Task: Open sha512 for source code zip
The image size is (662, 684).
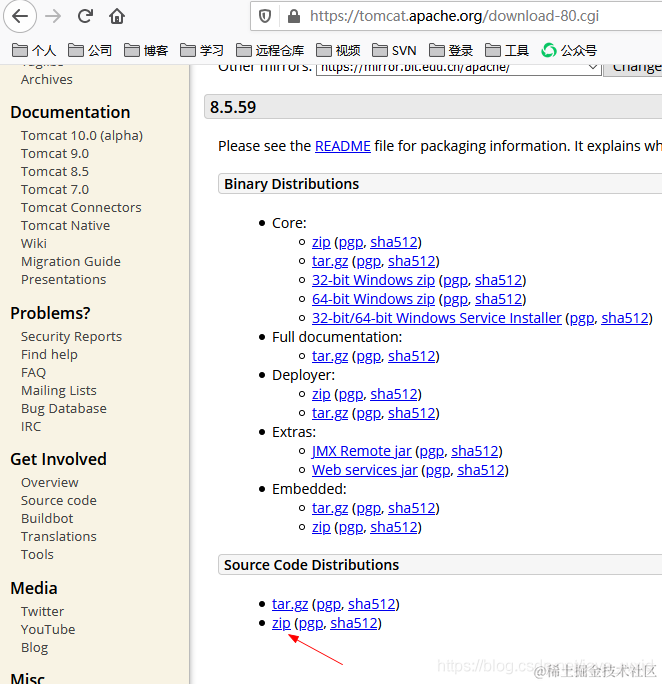Action: click(354, 623)
